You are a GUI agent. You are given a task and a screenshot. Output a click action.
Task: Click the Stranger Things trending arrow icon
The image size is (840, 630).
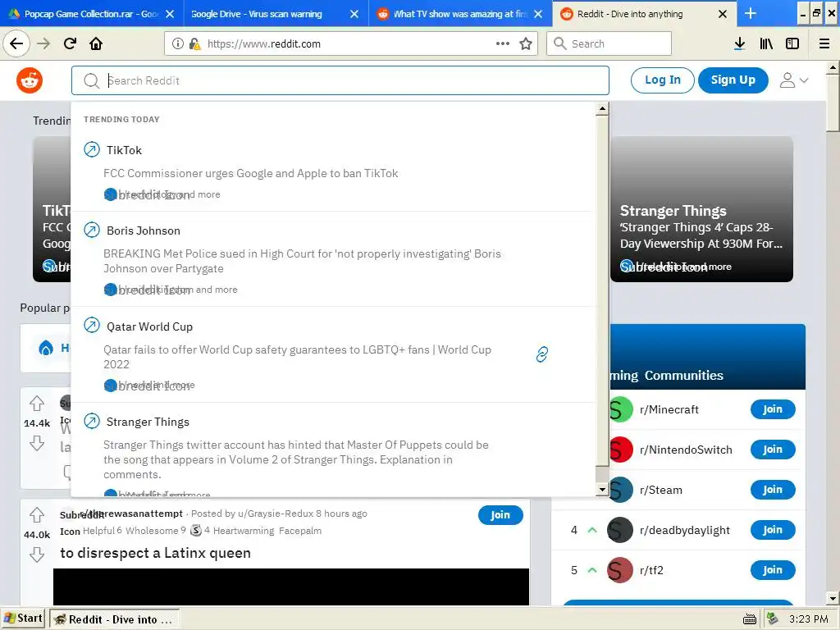92,421
